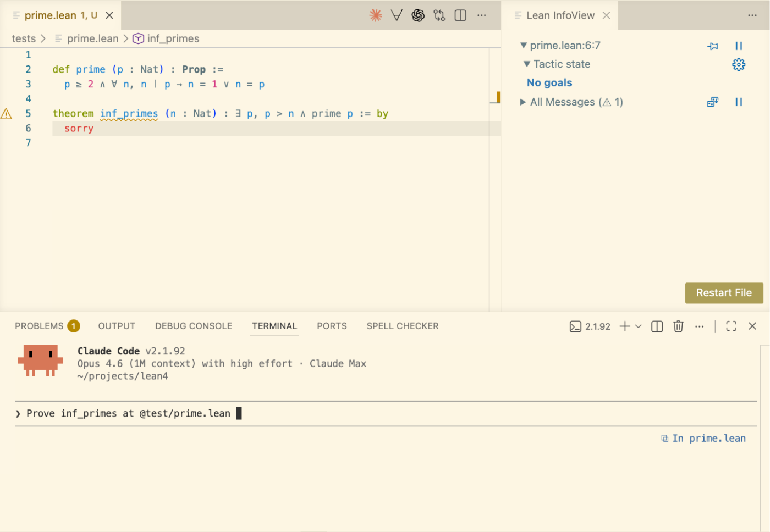Open the Lean ∀ menu icon
The height and width of the screenshot is (532, 770).
pyautogui.click(x=397, y=15)
